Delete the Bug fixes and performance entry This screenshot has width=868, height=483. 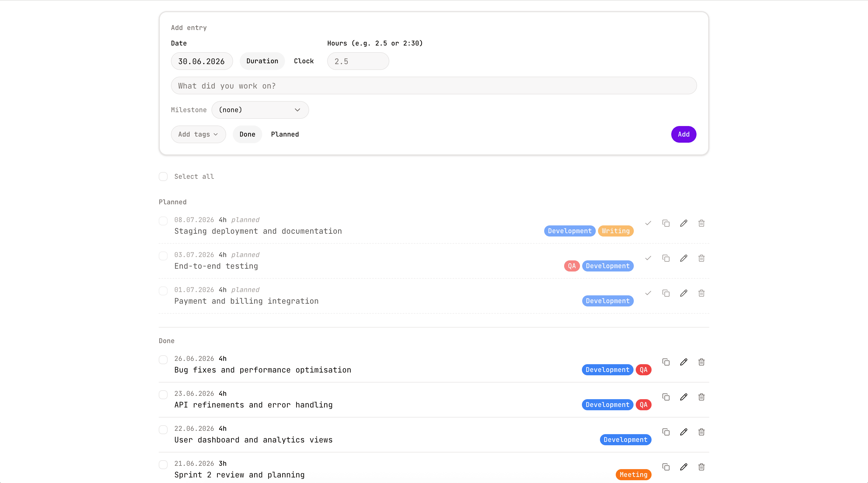pyautogui.click(x=702, y=362)
